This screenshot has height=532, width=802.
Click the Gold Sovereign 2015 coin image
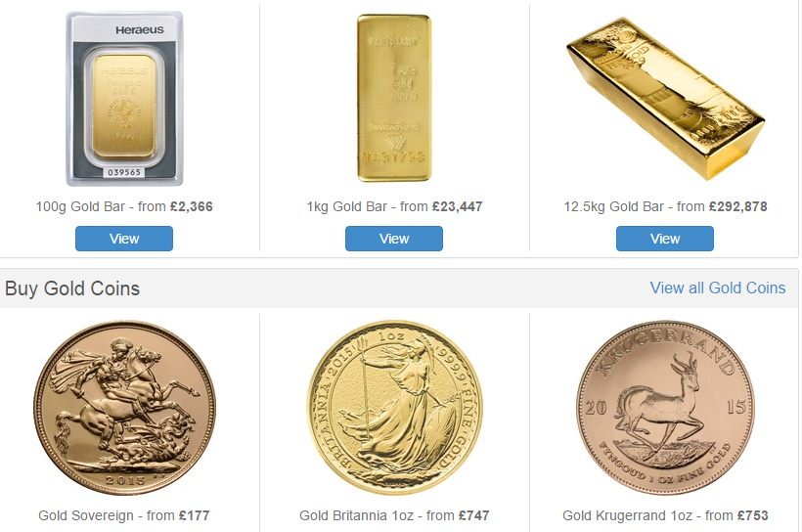point(124,408)
